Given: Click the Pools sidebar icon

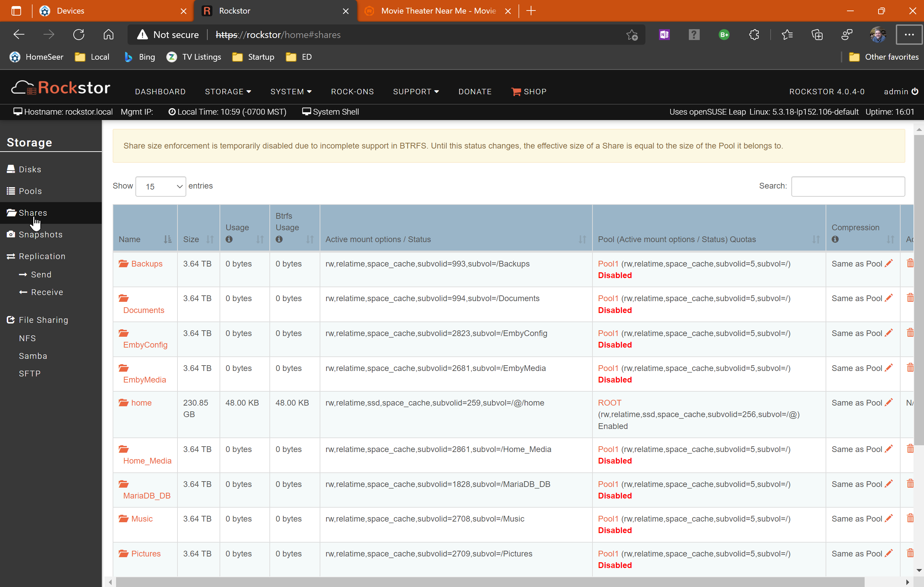Looking at the screenshot, I should click(10, 191).
